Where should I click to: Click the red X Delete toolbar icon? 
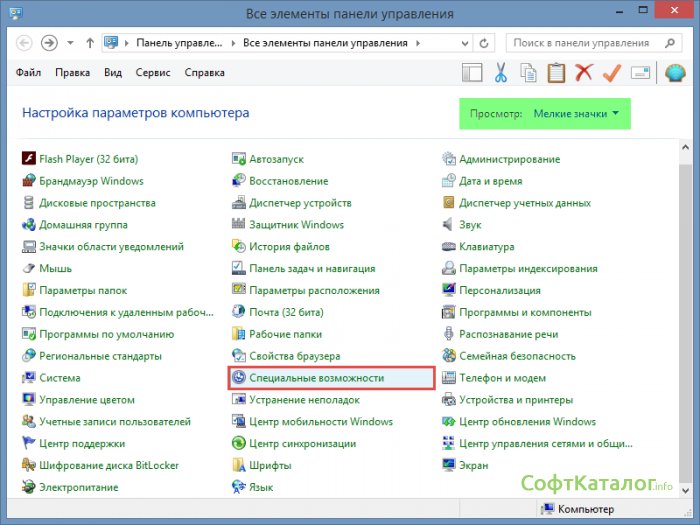coord(584,73)
